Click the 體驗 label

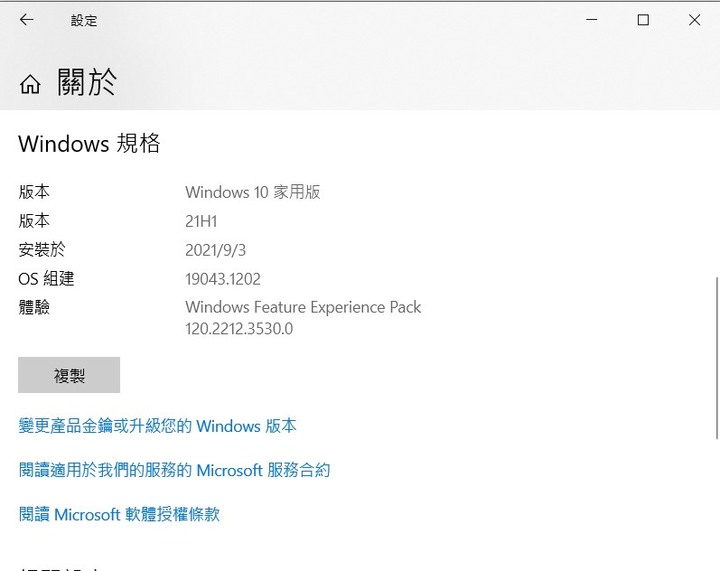pyautogui.click(x=34, y=307)
